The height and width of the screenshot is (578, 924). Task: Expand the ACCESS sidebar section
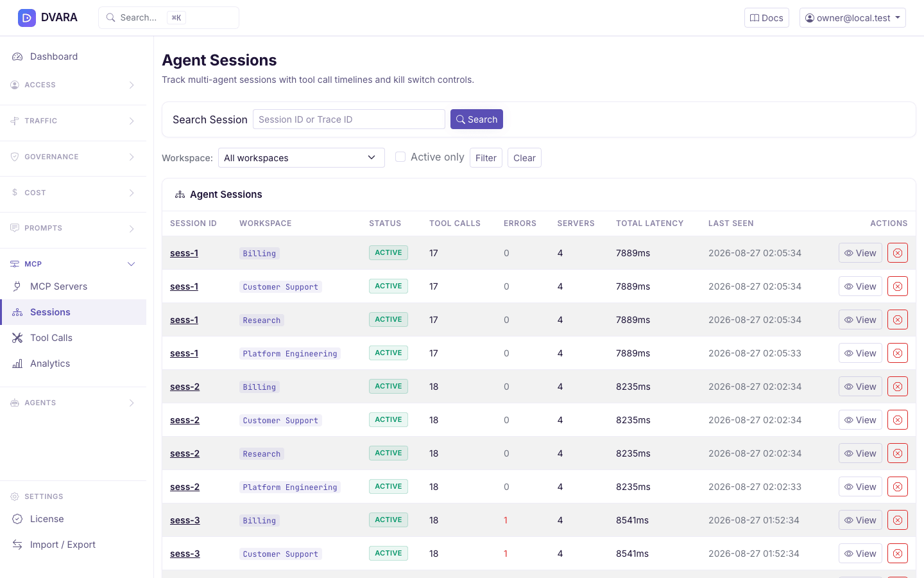(73, 85)
